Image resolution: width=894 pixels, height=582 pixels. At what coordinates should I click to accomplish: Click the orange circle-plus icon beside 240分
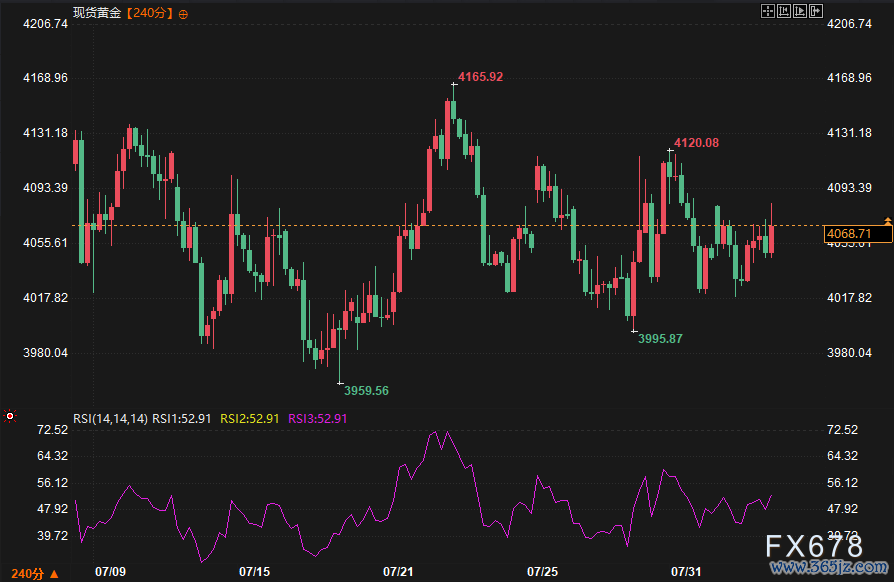(x=183, y=14)
